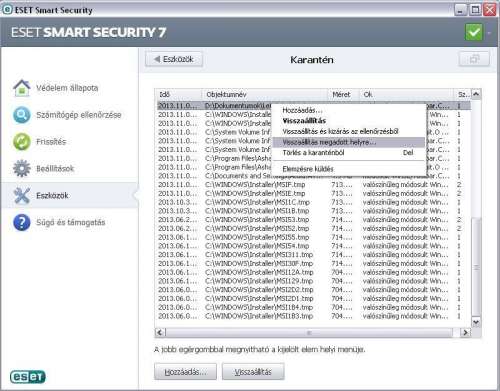Select row C:\WINDOWS\Installer\MSI53.tmp
This screenshot has width=500, height=391.
pyautogui.click(x=314, y=220)
